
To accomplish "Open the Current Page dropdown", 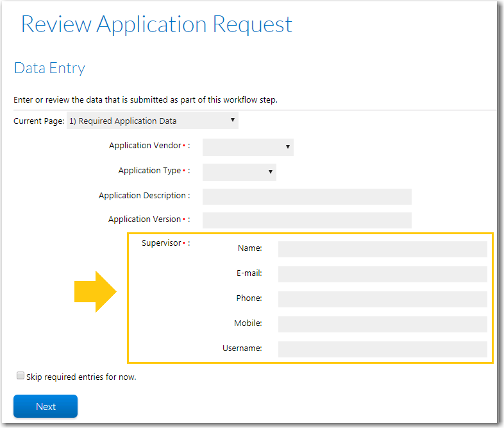I will (x=153, y=121).
